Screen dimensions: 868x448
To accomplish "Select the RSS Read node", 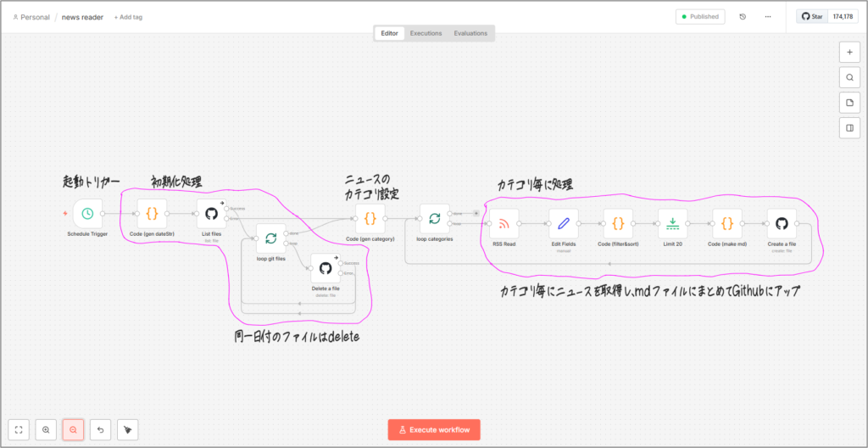I will click(504, 224).
